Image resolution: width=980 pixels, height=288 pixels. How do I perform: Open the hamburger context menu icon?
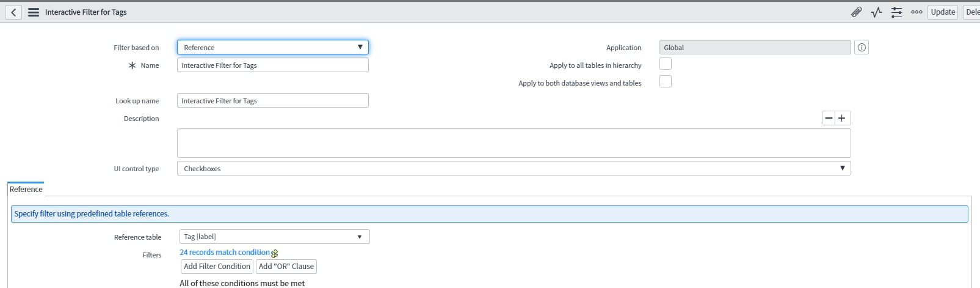pyautogui.click(x=34, y=12)
